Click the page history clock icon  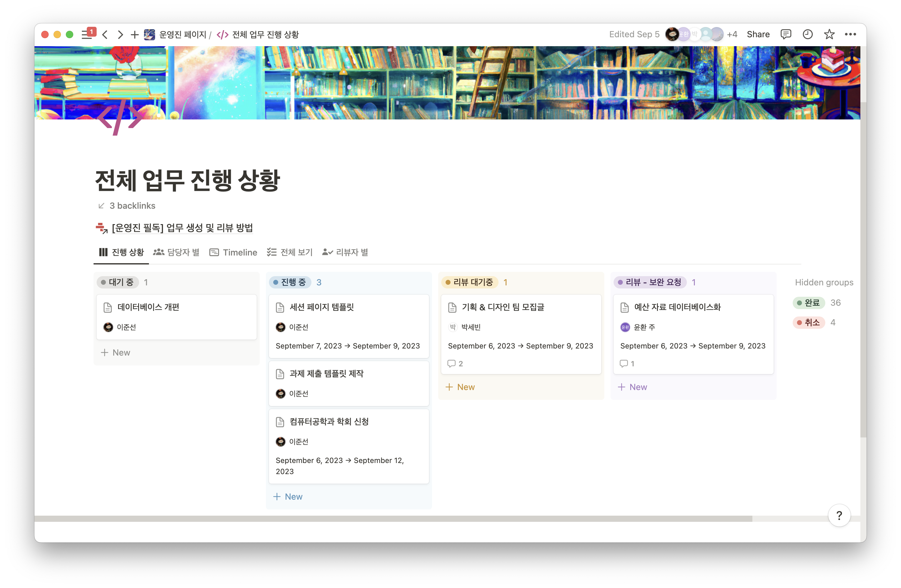point(807,34)
